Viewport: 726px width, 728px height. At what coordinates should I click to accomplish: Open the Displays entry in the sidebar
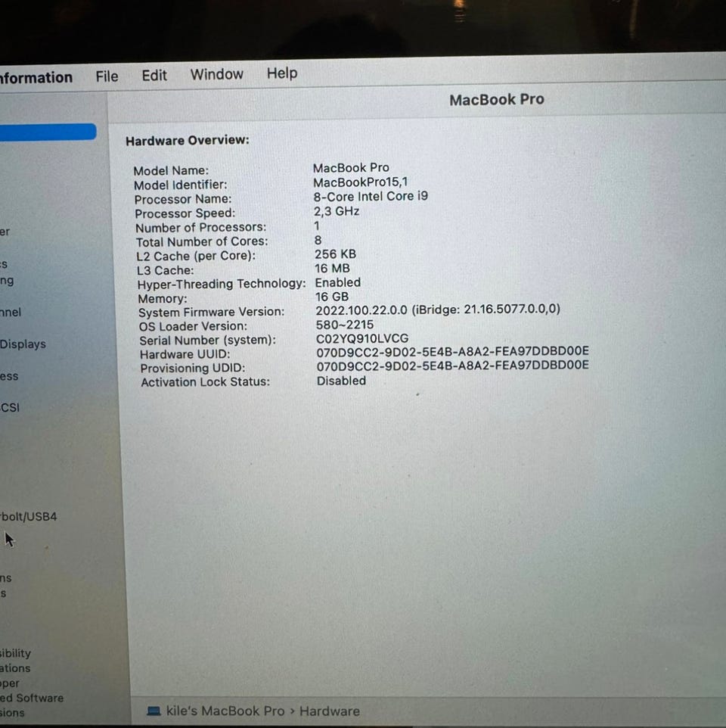click(23, 344)
